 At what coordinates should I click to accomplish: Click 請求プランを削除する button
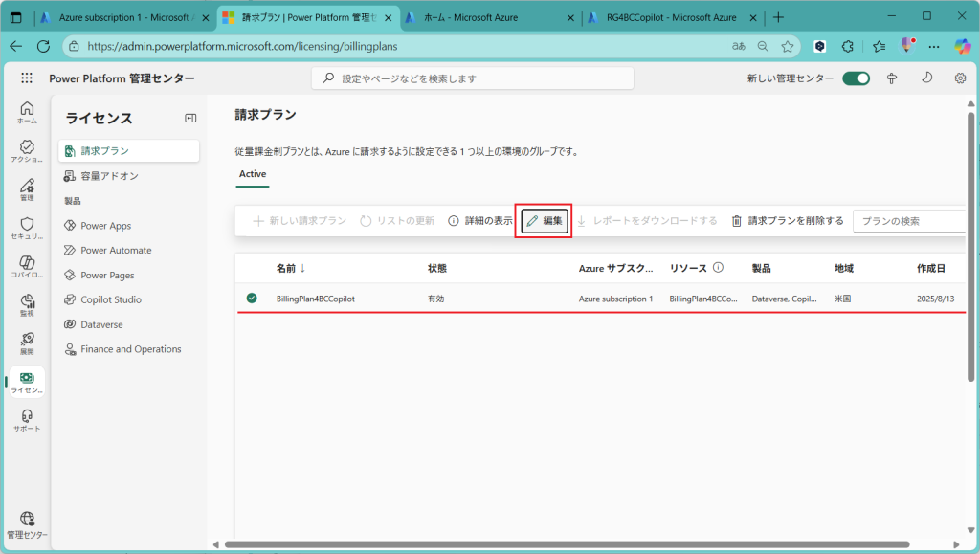[788, 220]
